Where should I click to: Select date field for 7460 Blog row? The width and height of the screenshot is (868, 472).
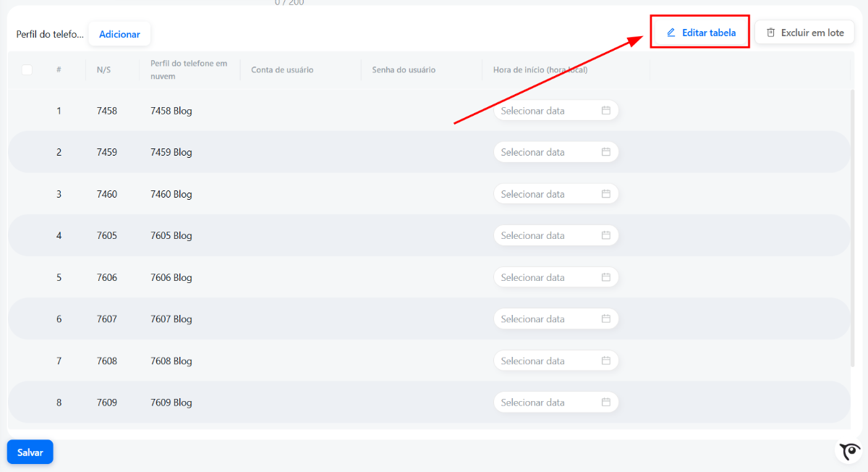point(556,194)
